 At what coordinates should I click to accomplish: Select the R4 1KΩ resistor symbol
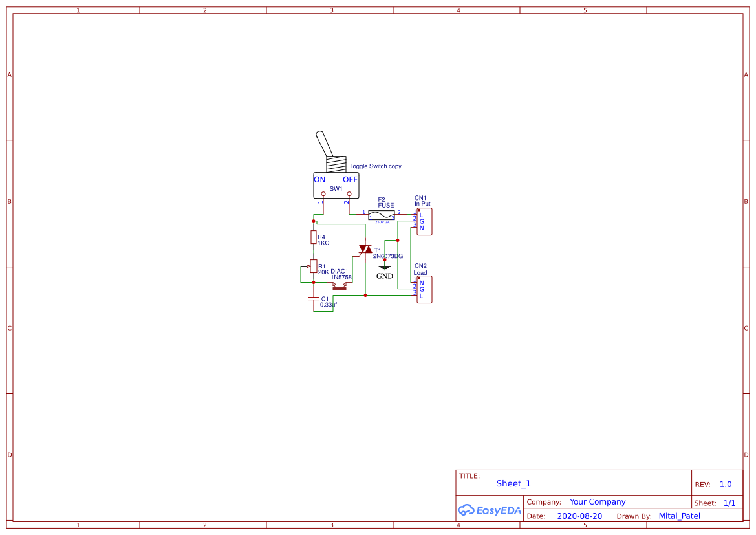tap(313, 237)
